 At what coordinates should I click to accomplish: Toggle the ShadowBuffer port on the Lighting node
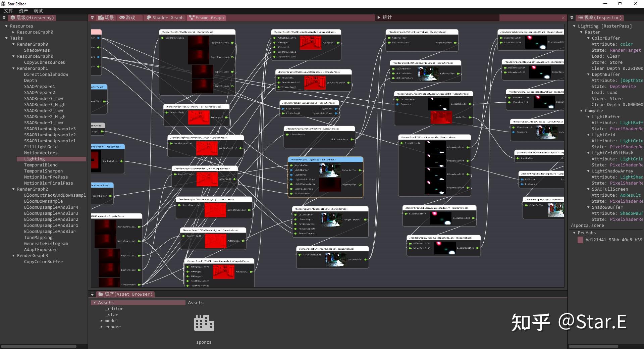pyautogui.click(x=291, y=194)
